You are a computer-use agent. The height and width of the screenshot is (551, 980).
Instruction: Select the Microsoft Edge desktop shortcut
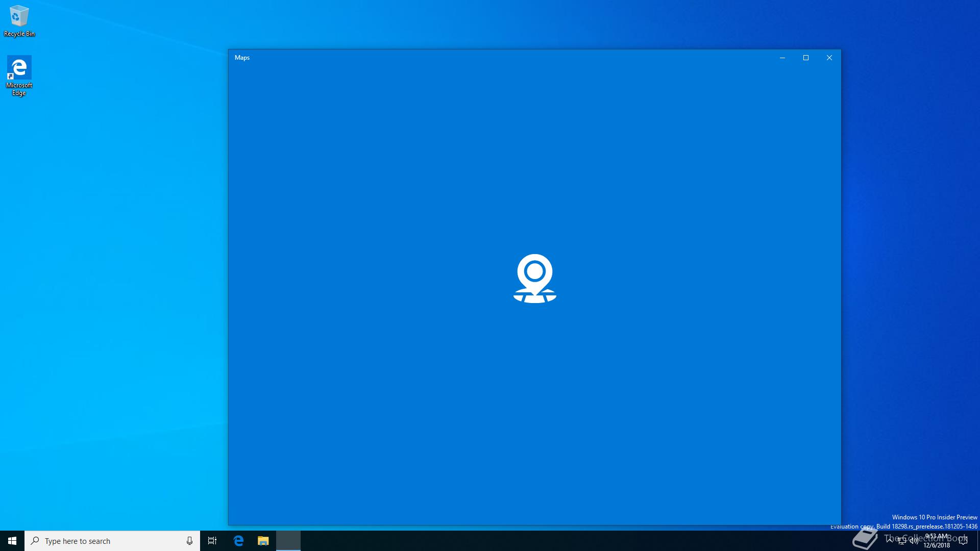tap(19, 76)
